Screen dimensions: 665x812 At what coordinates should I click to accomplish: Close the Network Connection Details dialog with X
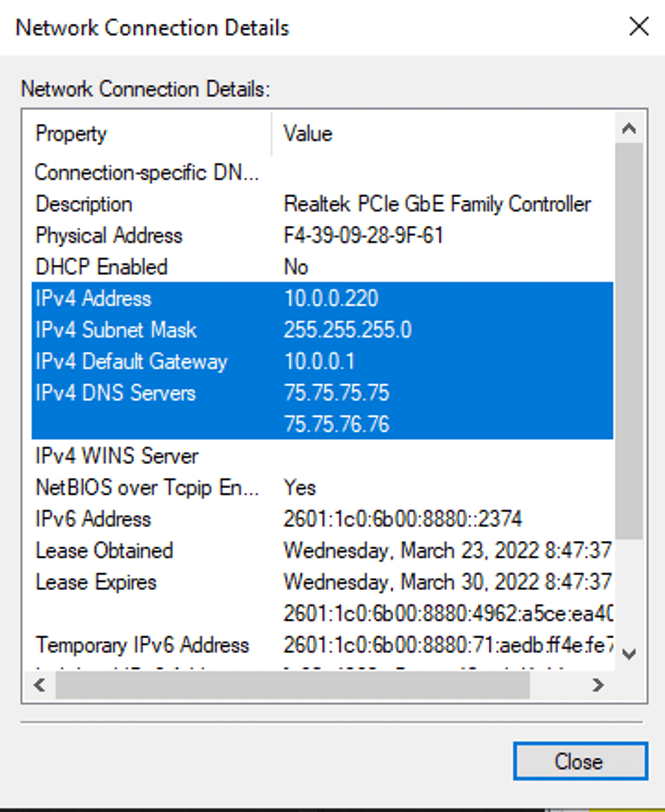(639, 27)
